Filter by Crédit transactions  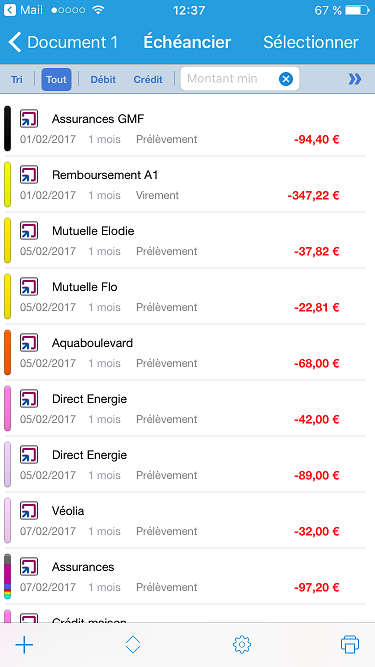point(148,80)
